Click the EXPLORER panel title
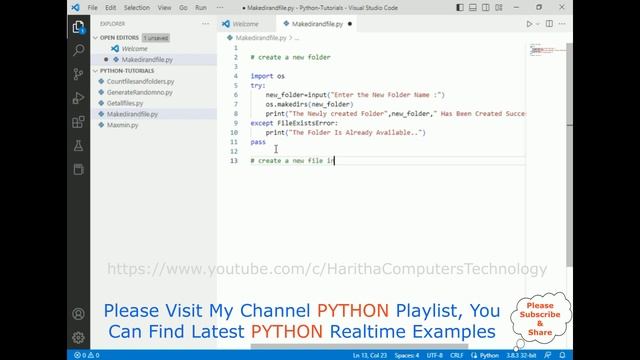Image resolution: width=640 pixels, height=360 pixels. (113, 24)
